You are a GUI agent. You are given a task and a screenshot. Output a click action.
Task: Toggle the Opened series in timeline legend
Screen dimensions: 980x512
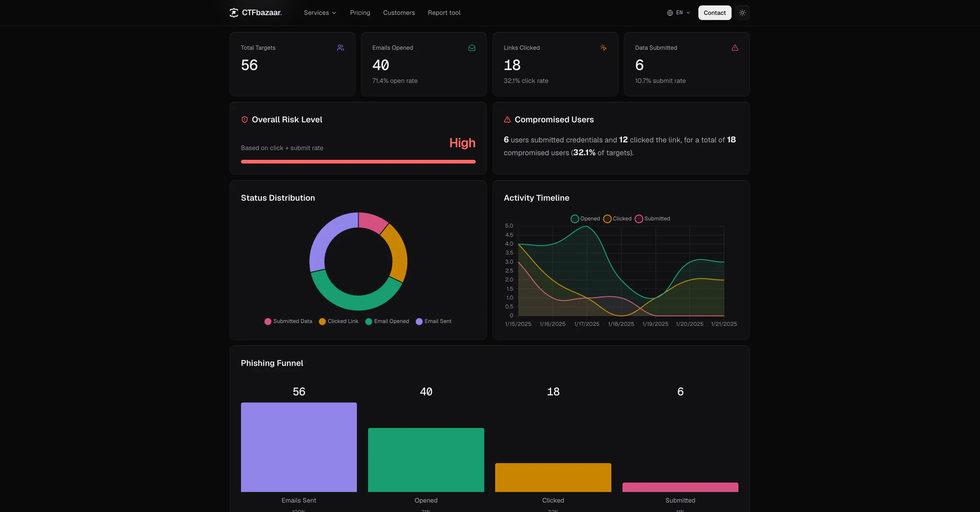pyautogui.click(x=585, y=219)
